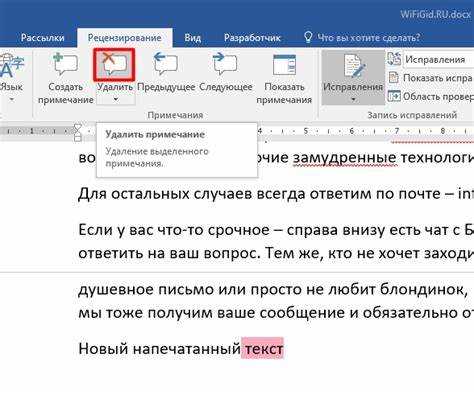Open the Рассылки ribbon tab
Image resolution: width=474 pixels, height=395 pixels.
coord(42,38)
